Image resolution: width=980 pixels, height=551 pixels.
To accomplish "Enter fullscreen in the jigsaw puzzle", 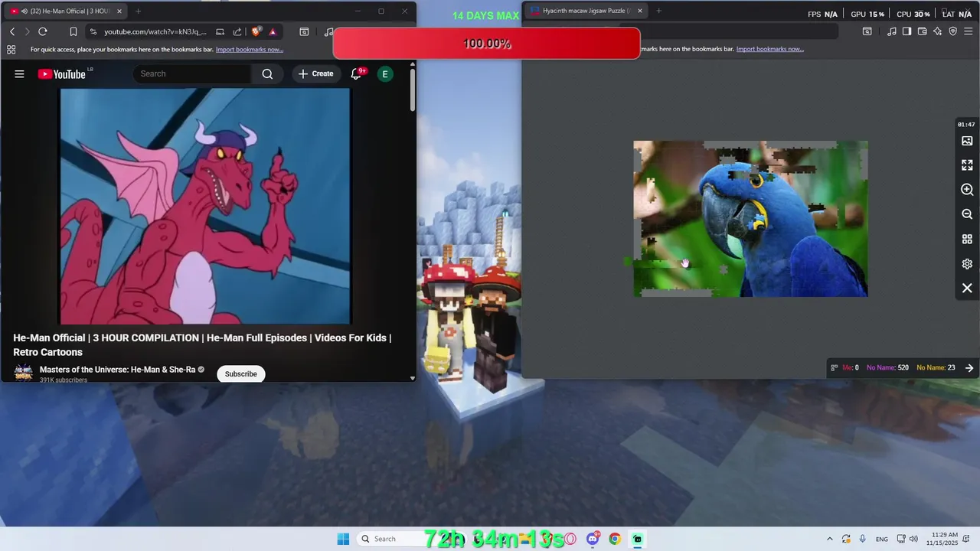I will point(967,165).
